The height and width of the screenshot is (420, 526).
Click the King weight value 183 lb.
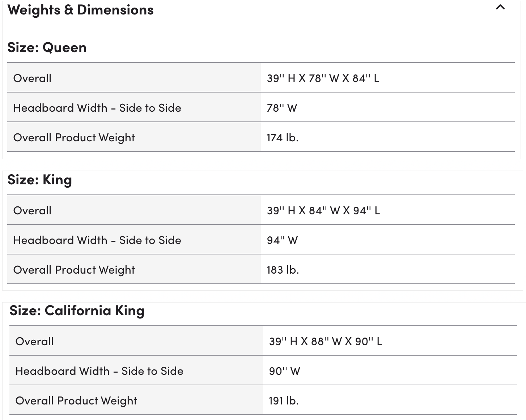click(x=283, y=270)
